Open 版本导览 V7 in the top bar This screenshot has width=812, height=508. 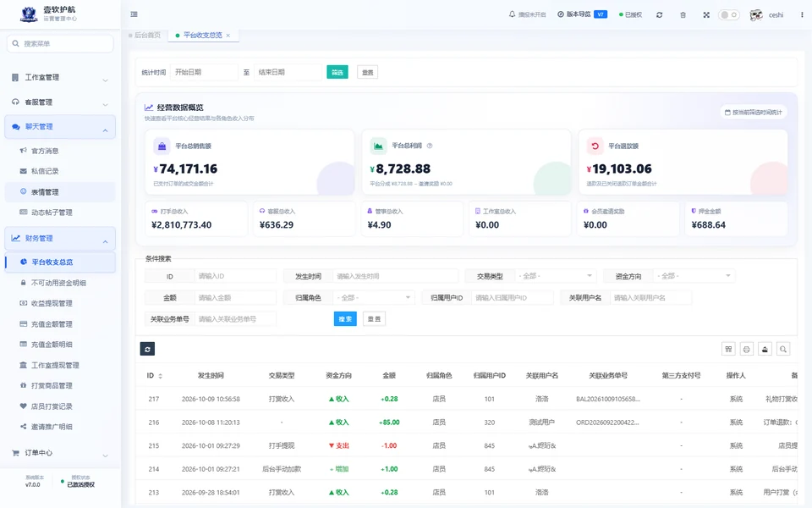tap(582, 14)
